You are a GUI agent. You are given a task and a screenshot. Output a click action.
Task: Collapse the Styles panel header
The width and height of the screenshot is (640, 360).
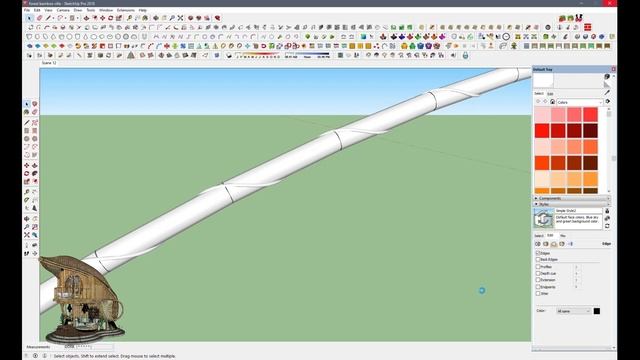tap(571, 204)
